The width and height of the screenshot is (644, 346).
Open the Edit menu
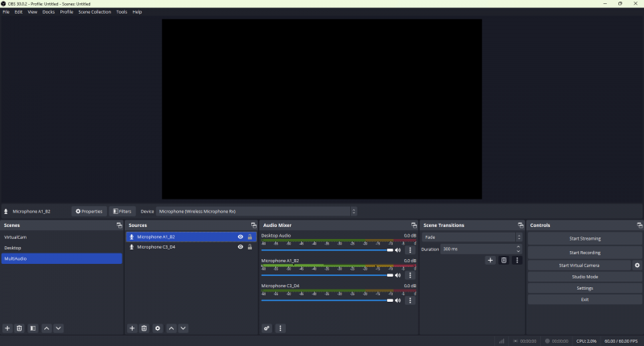pos(19,12)
